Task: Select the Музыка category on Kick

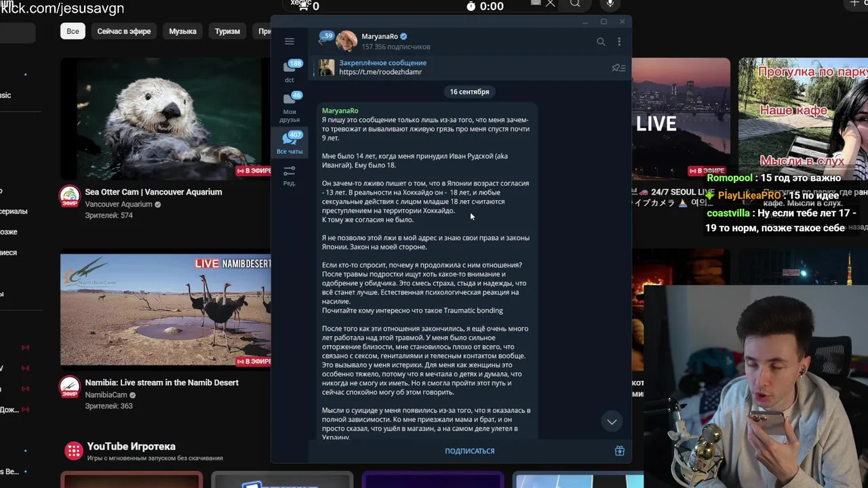Action: (182, 31)
